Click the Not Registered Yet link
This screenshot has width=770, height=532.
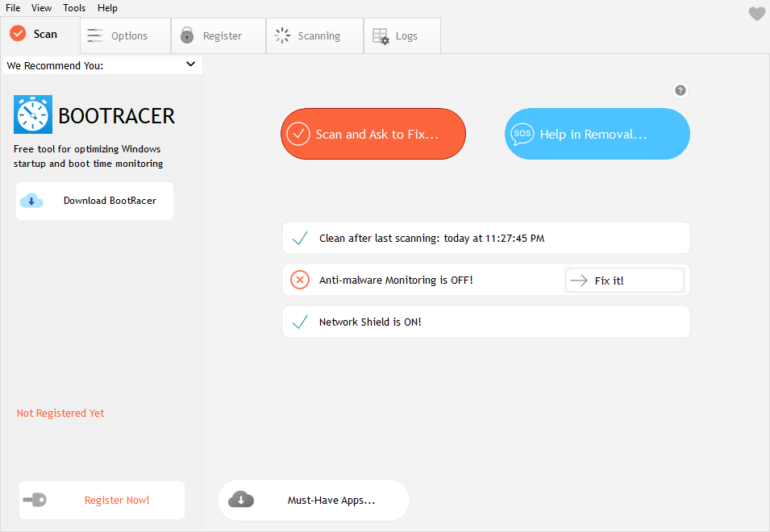point(60,414)
